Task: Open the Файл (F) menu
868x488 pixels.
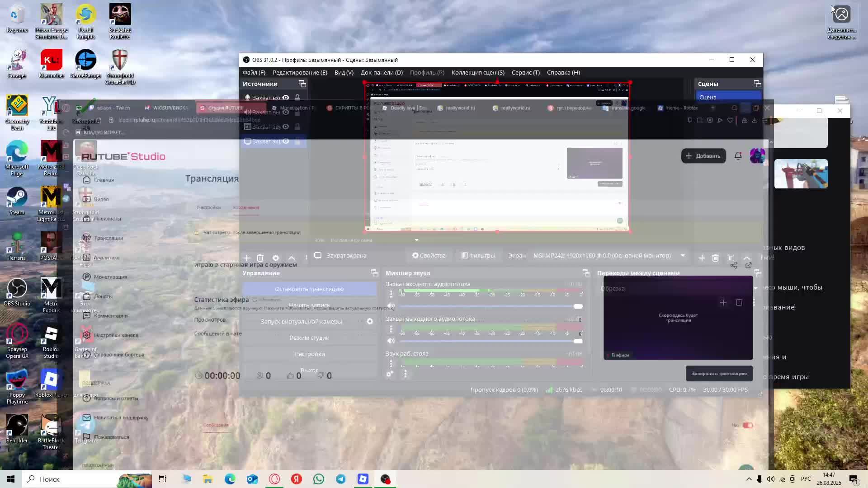Action: 254,72
